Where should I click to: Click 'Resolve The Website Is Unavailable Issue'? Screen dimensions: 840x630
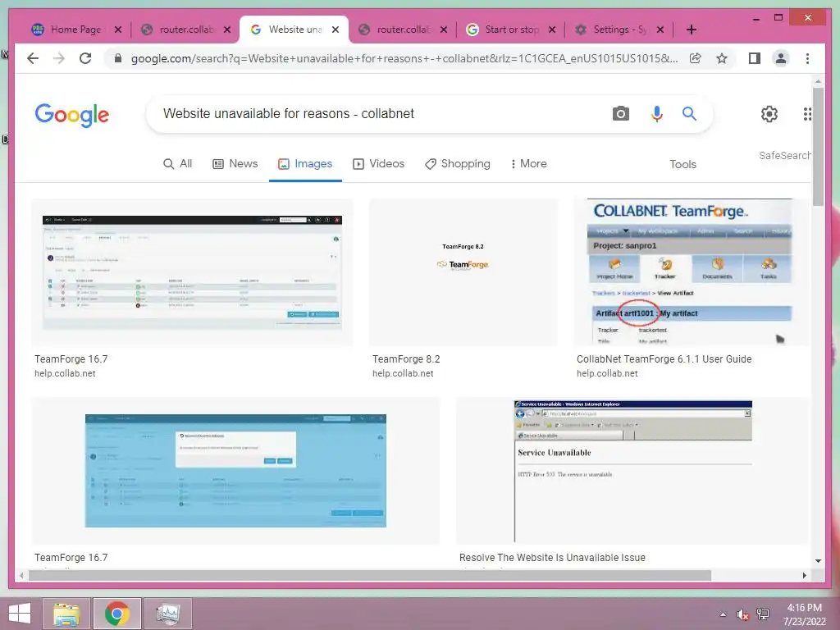click(552, 558)
